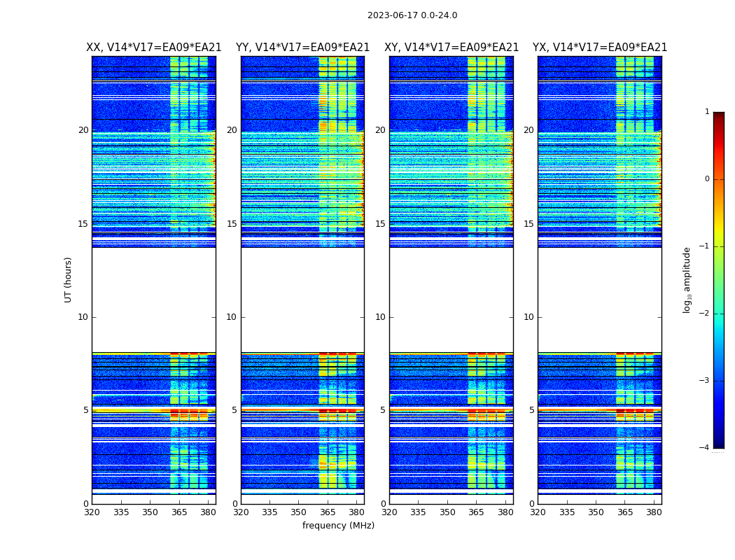Click the white data gap in XX panel

point(153,300)
